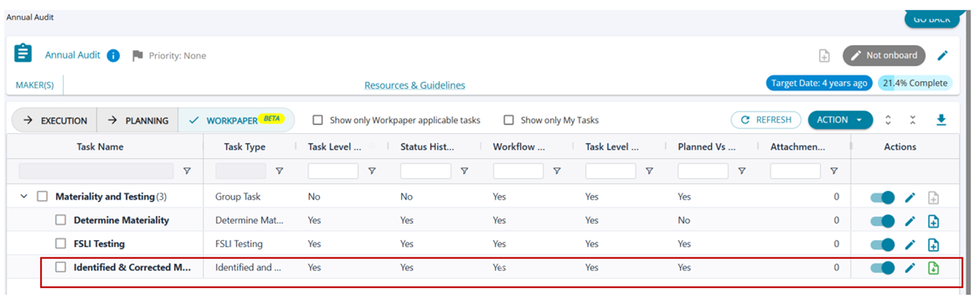
Task: Toggle off the Materiality and Testing switch
Action: click(882, 197)
